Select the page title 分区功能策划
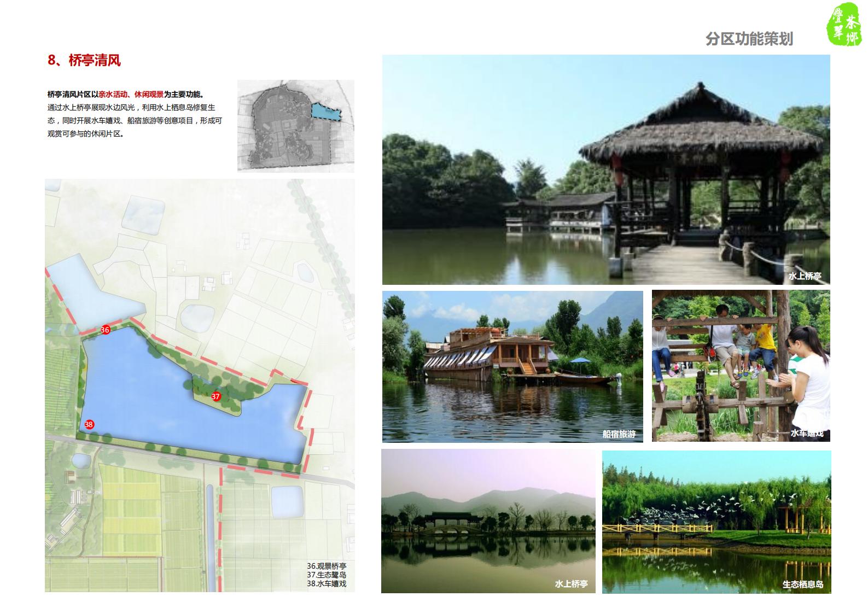Screen dimensions: 868x614 749,39
